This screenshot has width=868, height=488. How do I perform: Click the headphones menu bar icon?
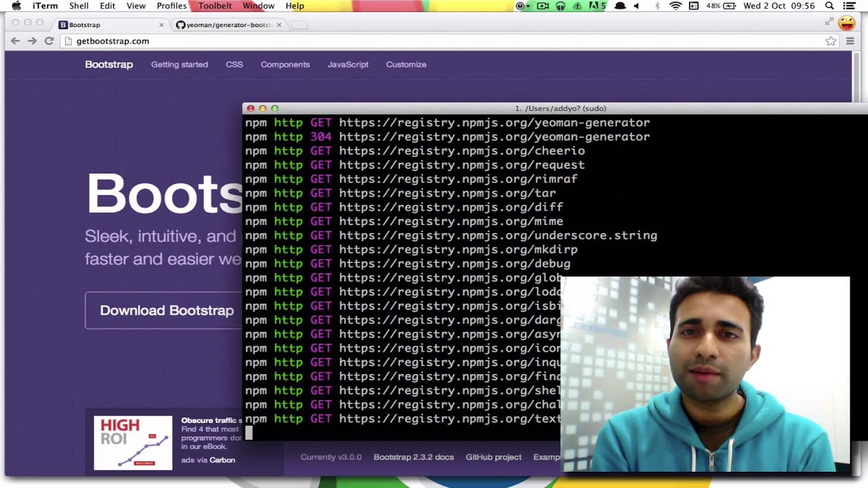(561, 5)
